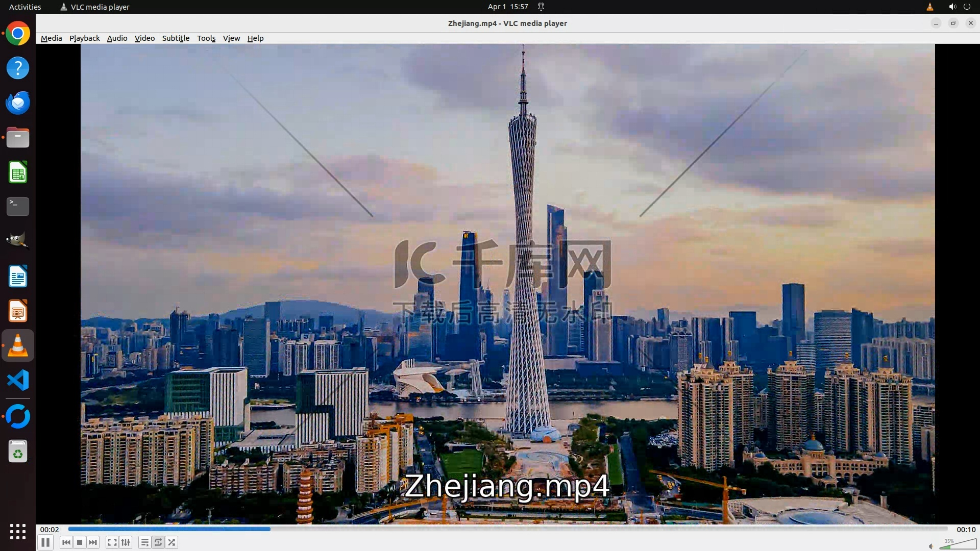980x551 pixels.
Task: Stop playback with the stop button
Action: point(80,542)
